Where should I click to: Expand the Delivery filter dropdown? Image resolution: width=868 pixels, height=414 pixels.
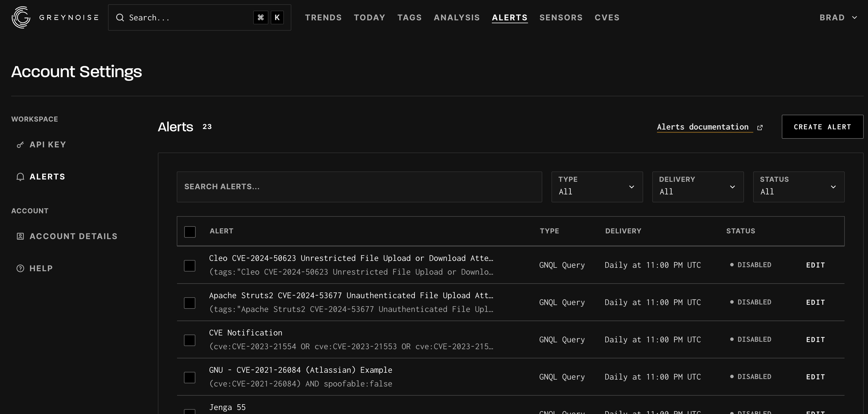pyautogui.click(x=698, y=187)
